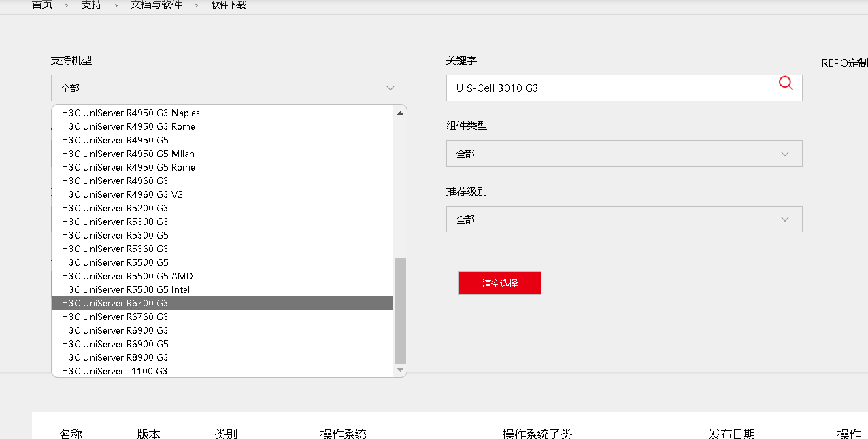Go to 首页 in breadcrumb
The image size is (868, 439).
[42, 5]
